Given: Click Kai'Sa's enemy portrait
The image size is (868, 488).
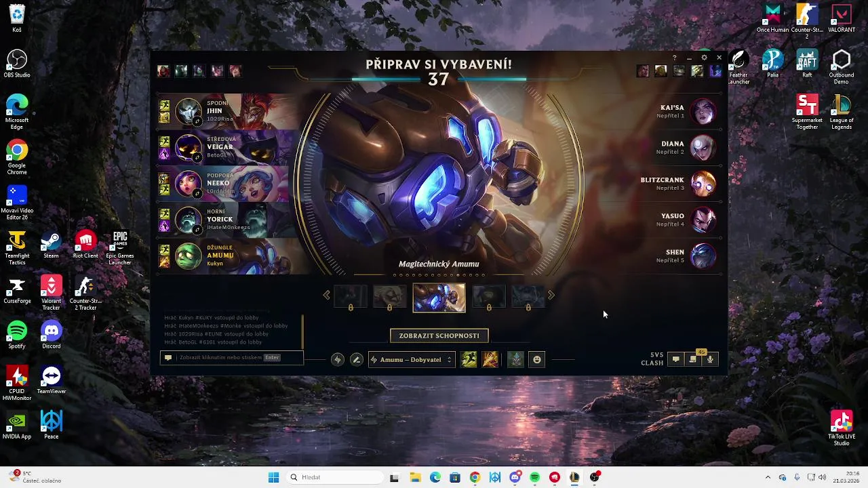Looking at the screenshot, I should coord(703,111).
